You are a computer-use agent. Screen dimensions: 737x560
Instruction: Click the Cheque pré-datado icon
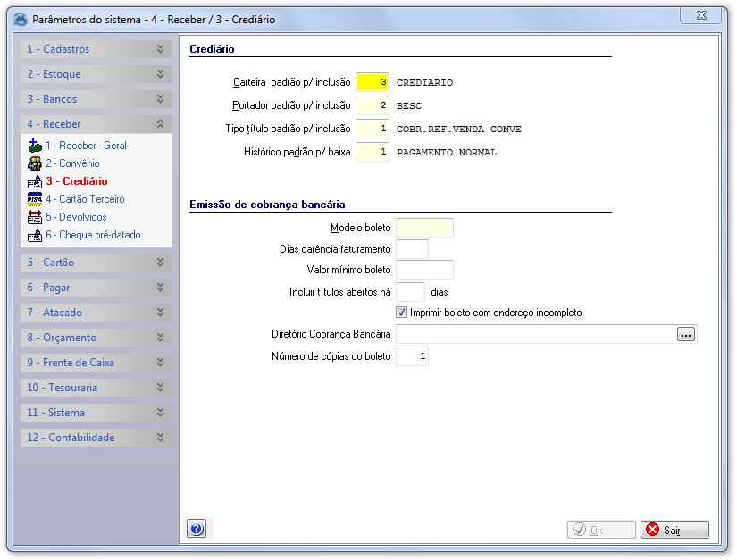35,235
